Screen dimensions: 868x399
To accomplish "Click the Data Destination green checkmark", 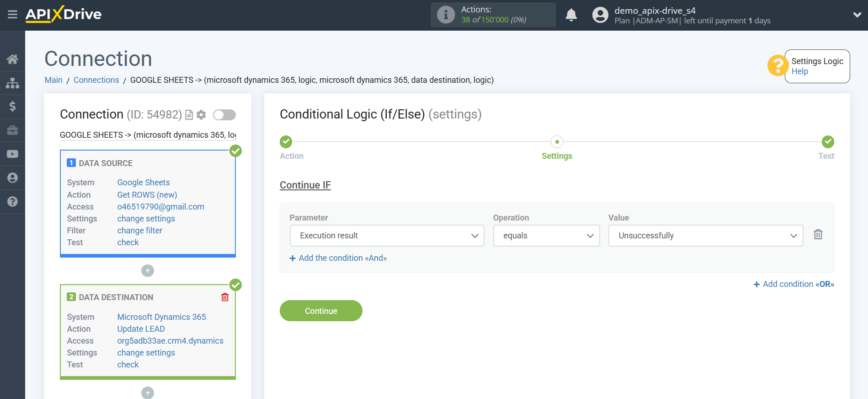I will point(235,285).
